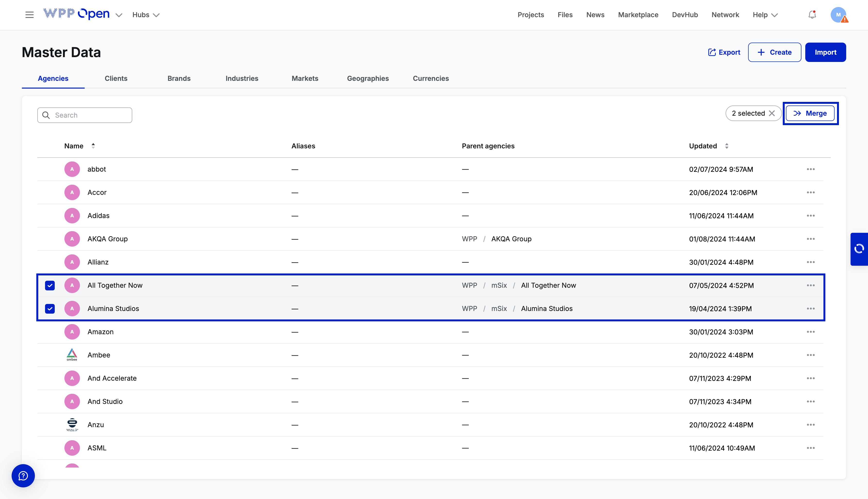The image size is (868, 499).
Task: Switch to the Currencies tab
Action: pyautogui.click(x=431, y=78)
